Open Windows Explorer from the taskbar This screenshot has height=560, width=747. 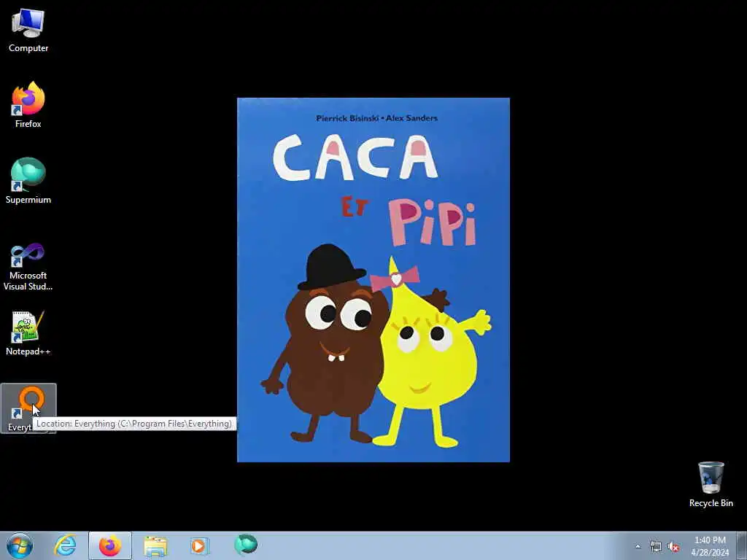pos(155,545)
